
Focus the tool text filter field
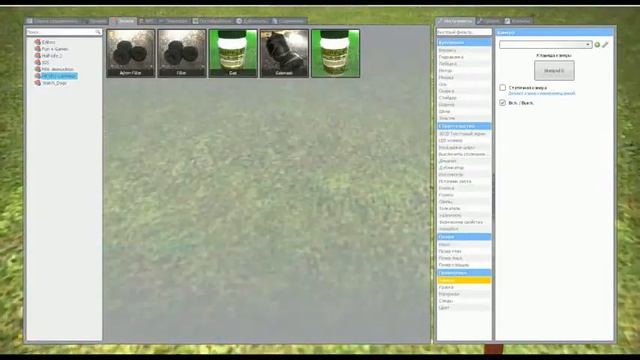[x=464, y=32]
